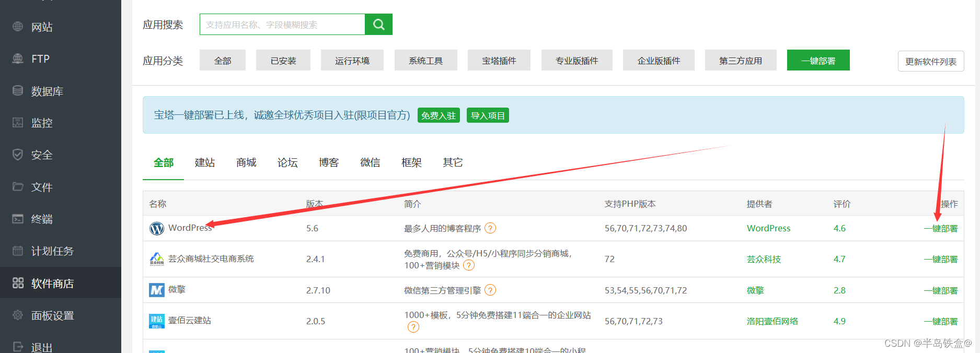Switch to the 论坛 tab

(287, 162)
